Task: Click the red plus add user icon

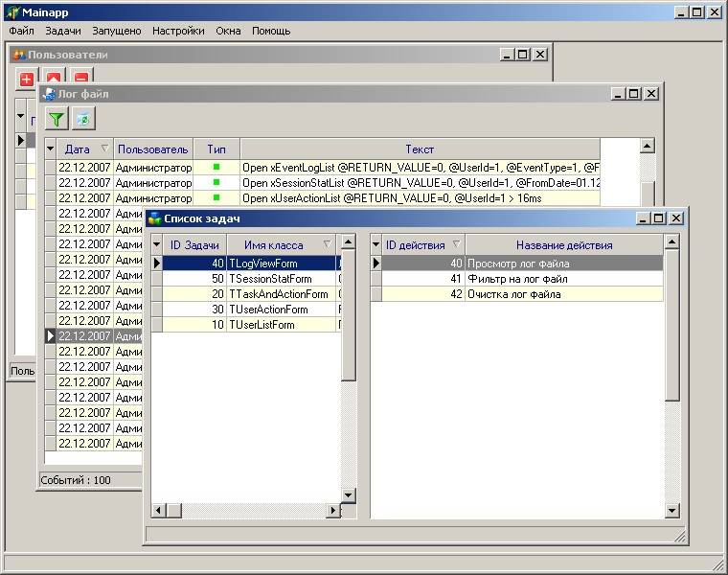Action: click(x=27, y=80)
